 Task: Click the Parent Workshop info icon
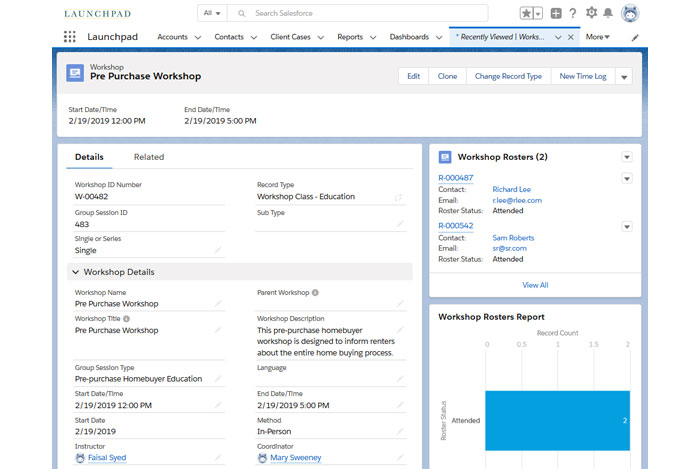pyautogui.click(x=315, y=293)
